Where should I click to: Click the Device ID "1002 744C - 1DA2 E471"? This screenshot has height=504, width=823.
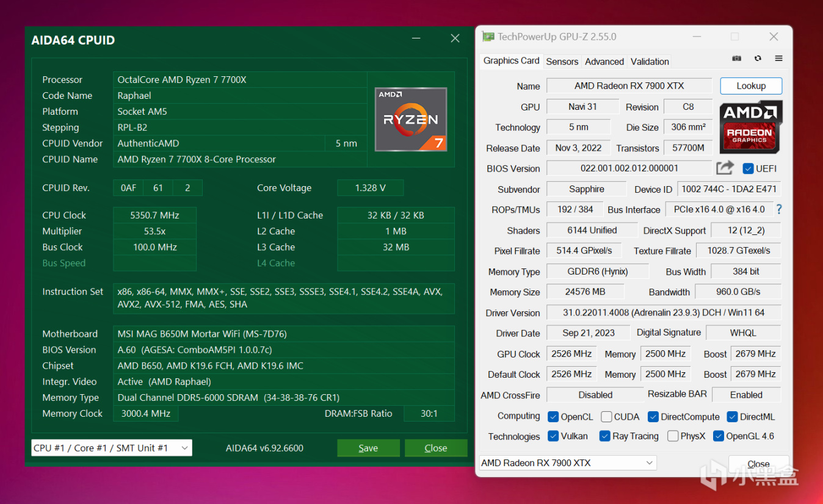[x=730, y=189]
